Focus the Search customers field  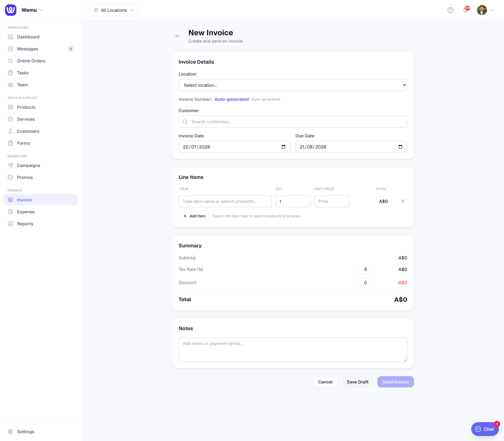293,122
